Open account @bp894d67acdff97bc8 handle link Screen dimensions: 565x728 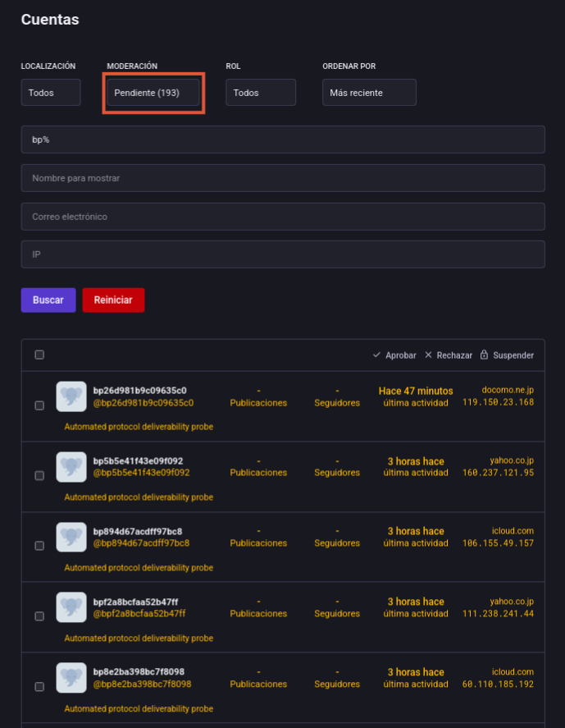pyautogui.click(x=142, y=543)
